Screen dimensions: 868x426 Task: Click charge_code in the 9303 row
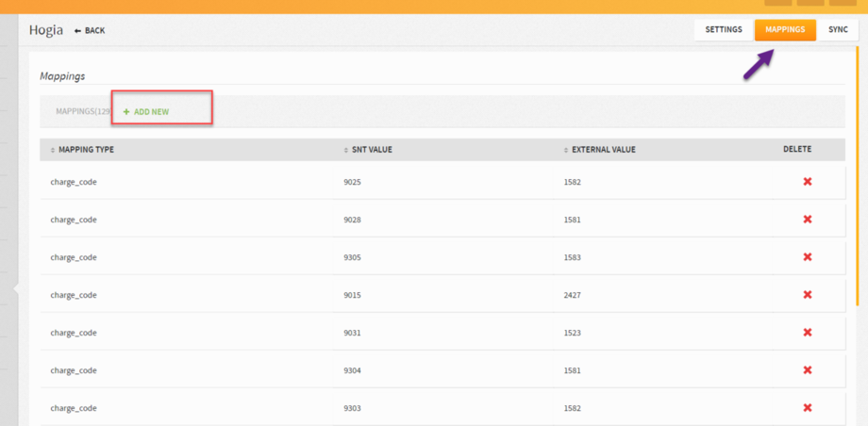[74, 408]
